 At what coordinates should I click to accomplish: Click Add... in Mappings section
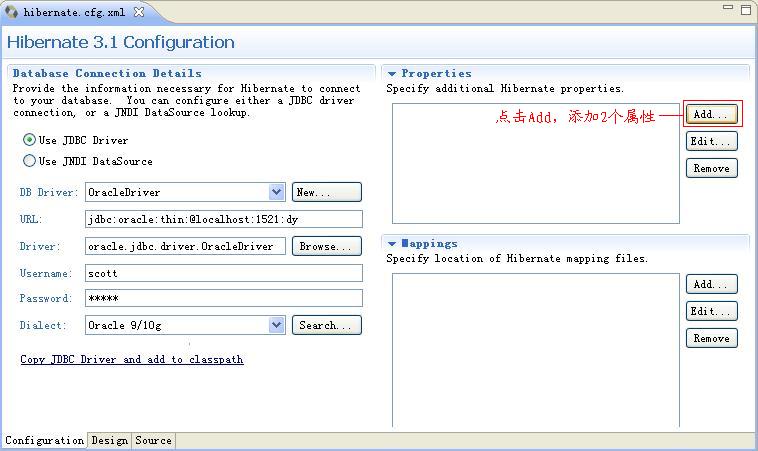(x=712, y=284)
